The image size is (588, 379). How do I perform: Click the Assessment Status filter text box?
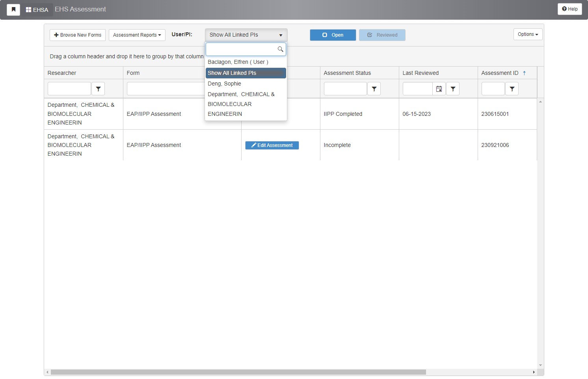tap(345, 89)
